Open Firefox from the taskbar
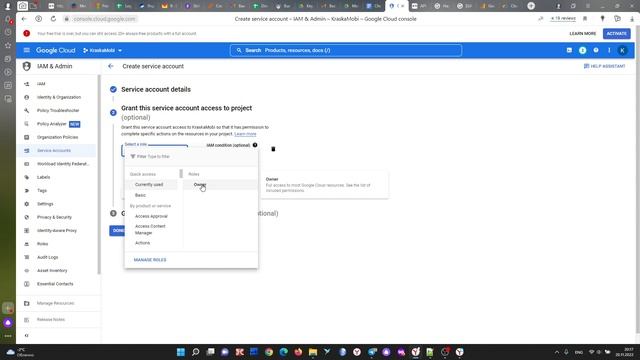This screenshot has width=640, height=360. 298,352
